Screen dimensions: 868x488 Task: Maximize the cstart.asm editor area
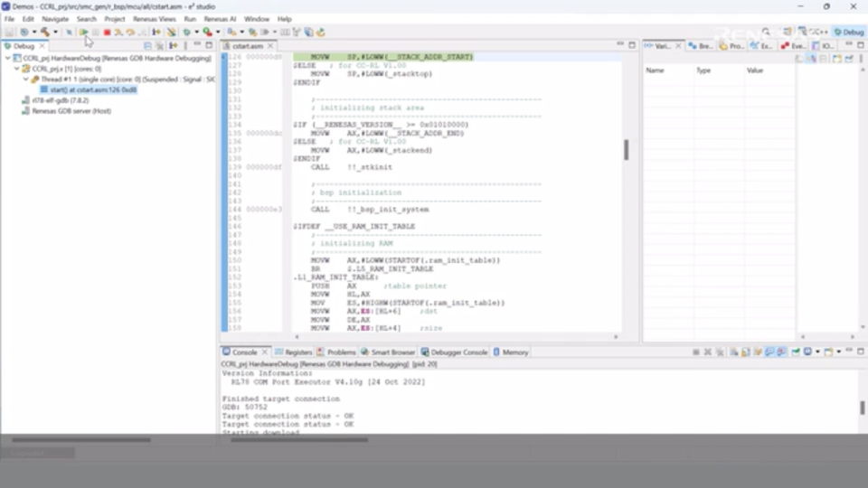pos(632,45)
